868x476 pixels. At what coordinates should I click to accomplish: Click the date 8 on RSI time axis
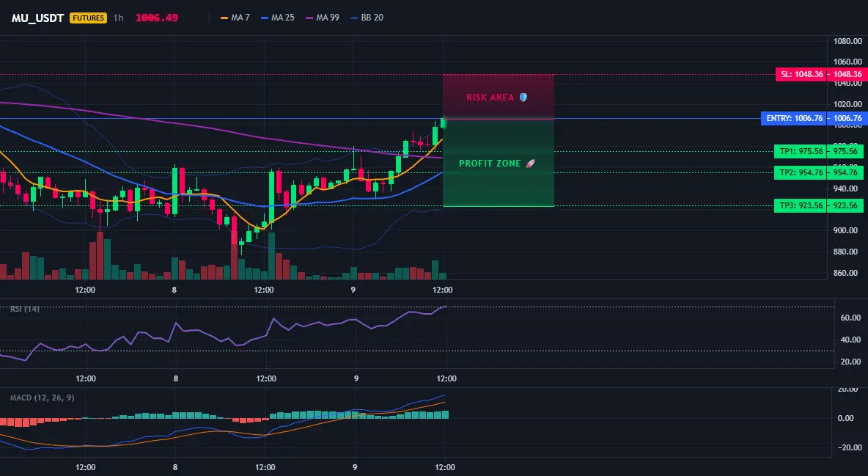point(176,378)
